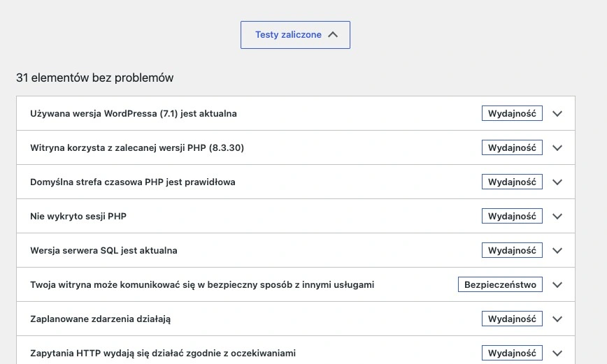Collapse the Testy zaliczone section
607x364 pixels.
295,35
